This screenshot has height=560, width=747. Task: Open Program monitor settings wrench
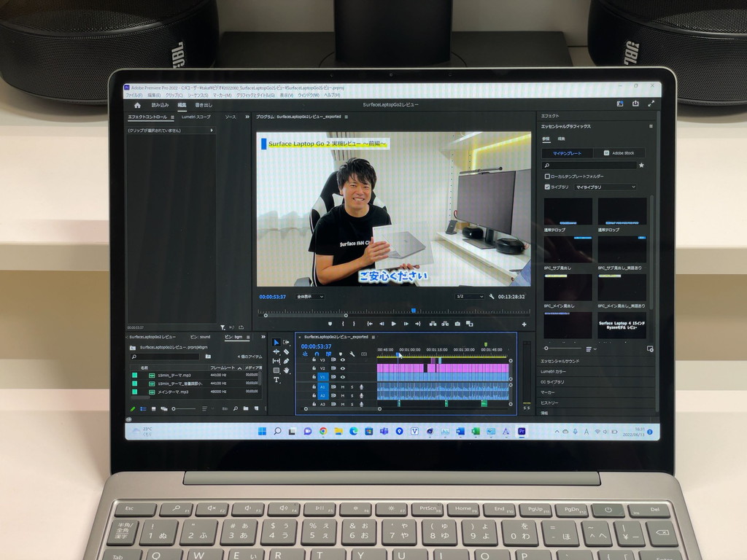click(492, 296)
